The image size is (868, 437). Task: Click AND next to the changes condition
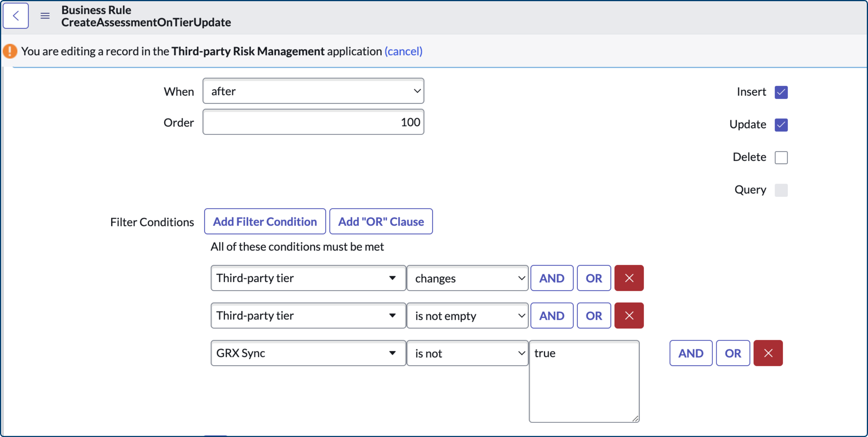point(551,278)
